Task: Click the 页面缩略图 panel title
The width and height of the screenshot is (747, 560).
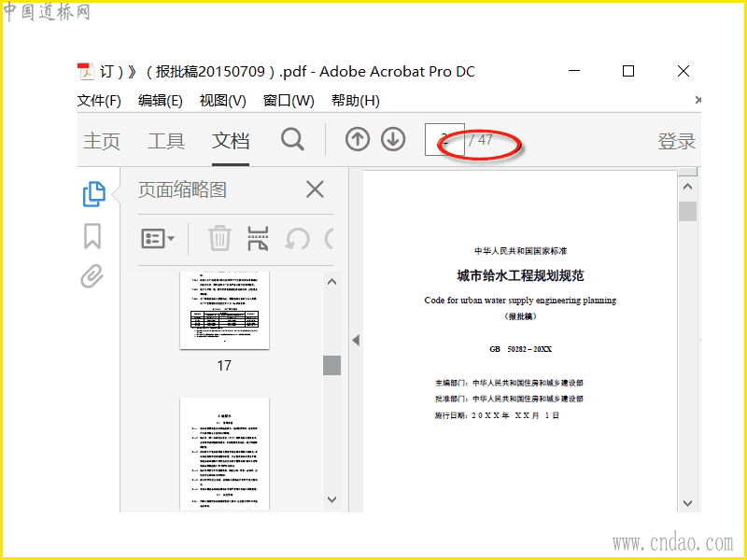Action: [182, 189]
